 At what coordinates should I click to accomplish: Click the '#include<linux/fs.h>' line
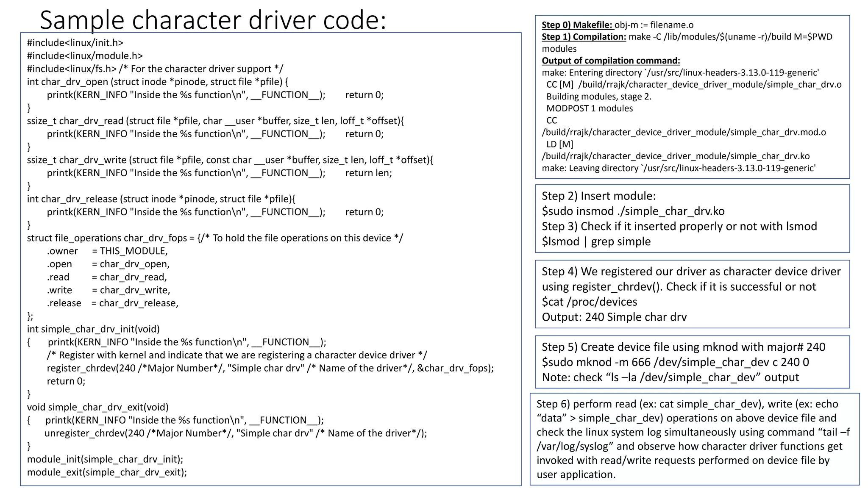click(x=72, y=69)
